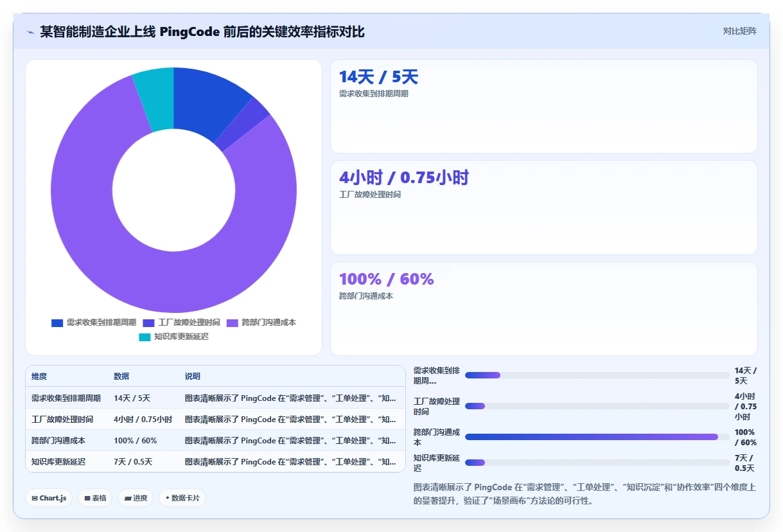Click the 知识库更新延迟 progress bar

click(597, 463)
